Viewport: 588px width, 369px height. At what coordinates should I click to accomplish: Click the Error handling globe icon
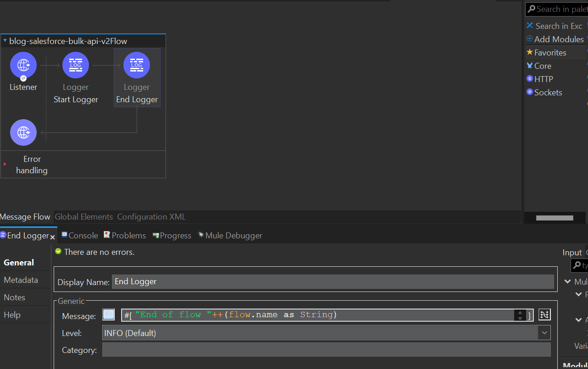[23, 132]
